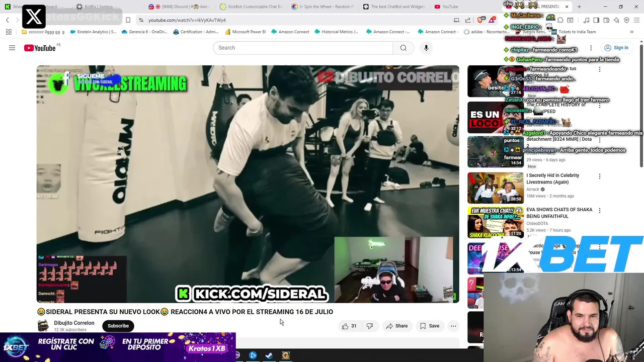Focus the YouTube Search input field

click(x=303, y=48)
